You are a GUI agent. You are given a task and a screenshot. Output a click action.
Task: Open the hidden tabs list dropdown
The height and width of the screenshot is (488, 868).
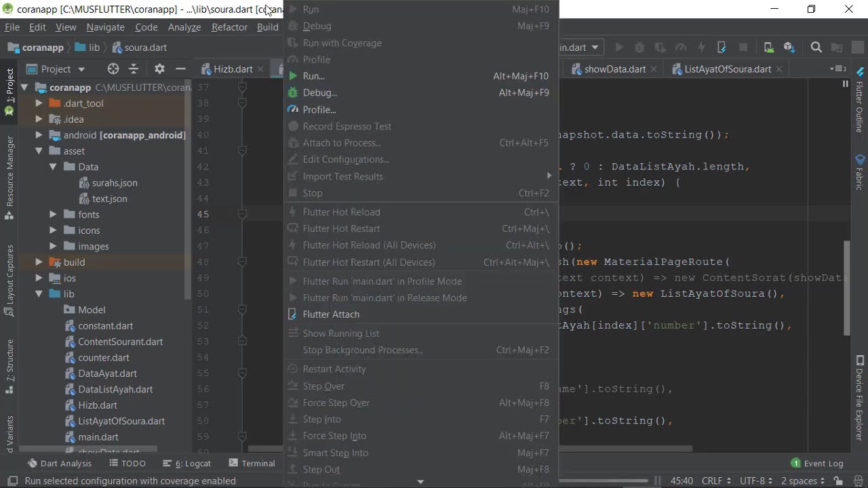click(839, 69)
